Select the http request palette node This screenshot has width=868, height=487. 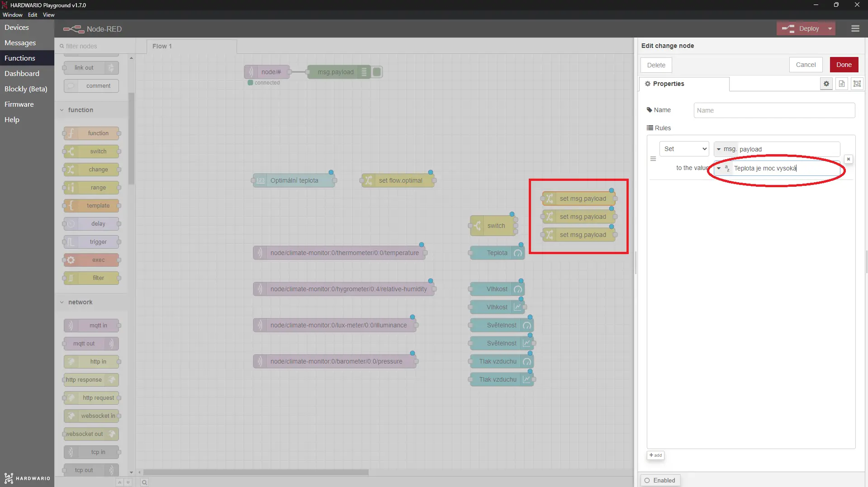click(91, 398)
